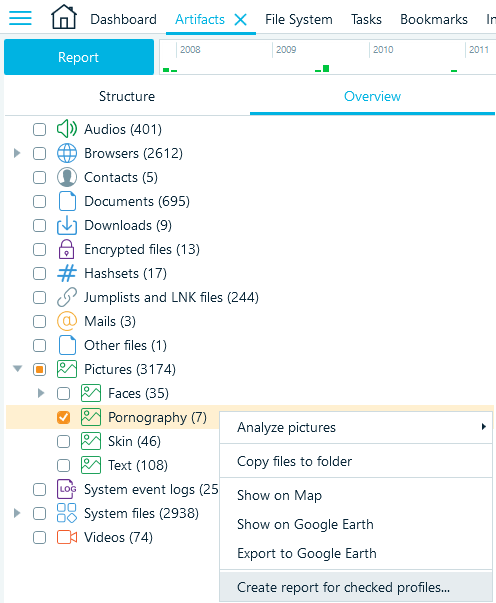
Task: Uncheck the Pornography (7) checkbox
Action: 63,418
